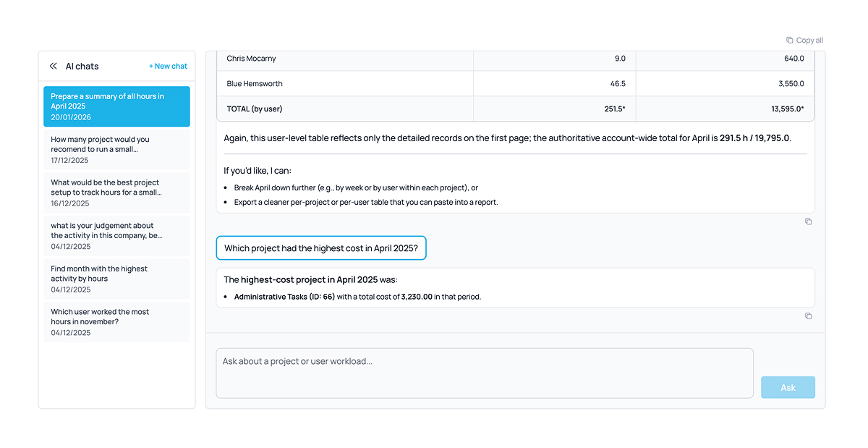Click the Copy all icon
The height and width of the screenshot is (448, 868).
804,40
